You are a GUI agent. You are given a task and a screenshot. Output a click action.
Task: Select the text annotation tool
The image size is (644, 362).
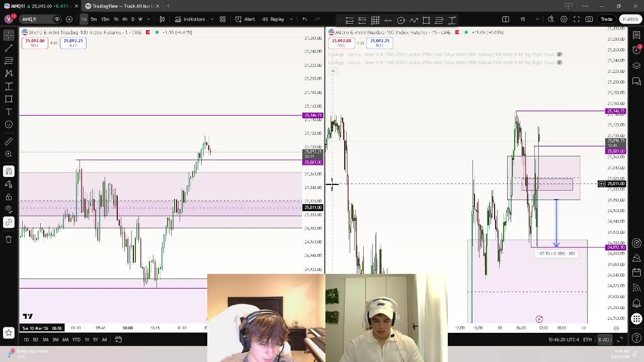click(9, 112)
